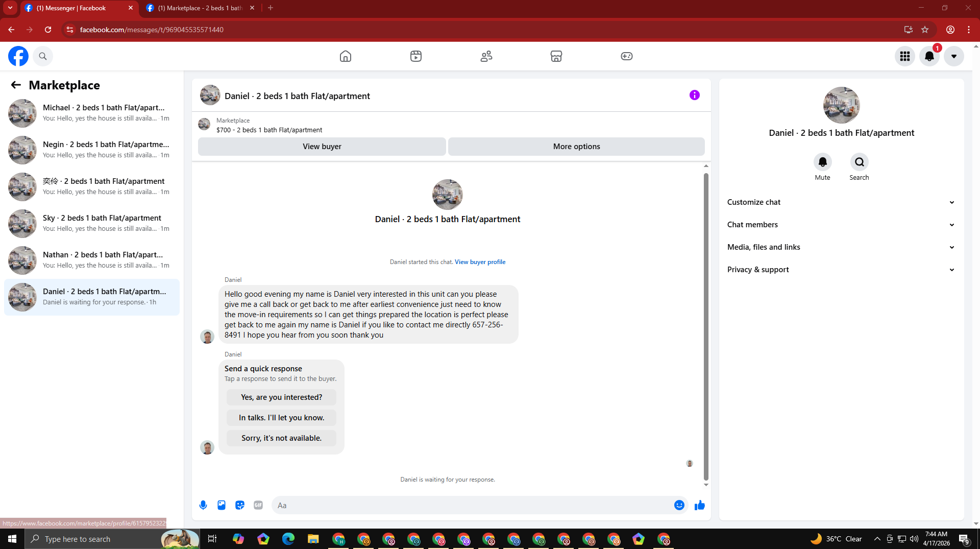Open Chrome's three-dot menu
The width and height of the screenshot is (980, 549).
(969, 30)
